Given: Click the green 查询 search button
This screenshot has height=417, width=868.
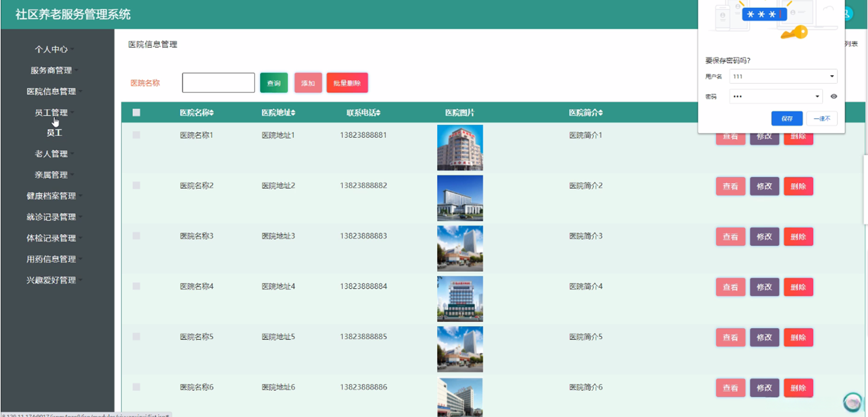Looking at the screenshot, I should [273, 83].
